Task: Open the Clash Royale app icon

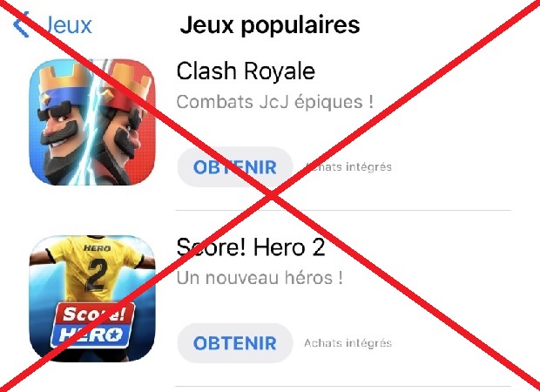Action: click(x=92, y=122)
